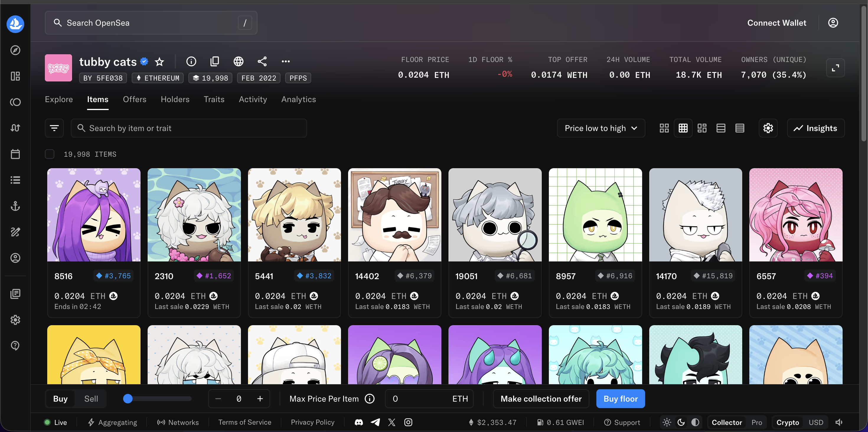
Task: Click the Search by item or trait field
Action: (189, 128)
